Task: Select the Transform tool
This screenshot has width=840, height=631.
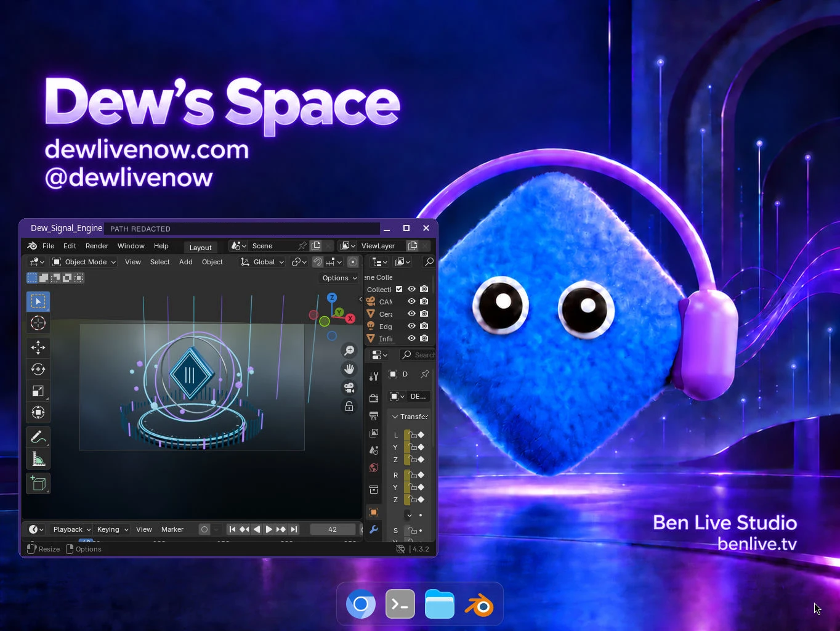Action: point(38,412)
